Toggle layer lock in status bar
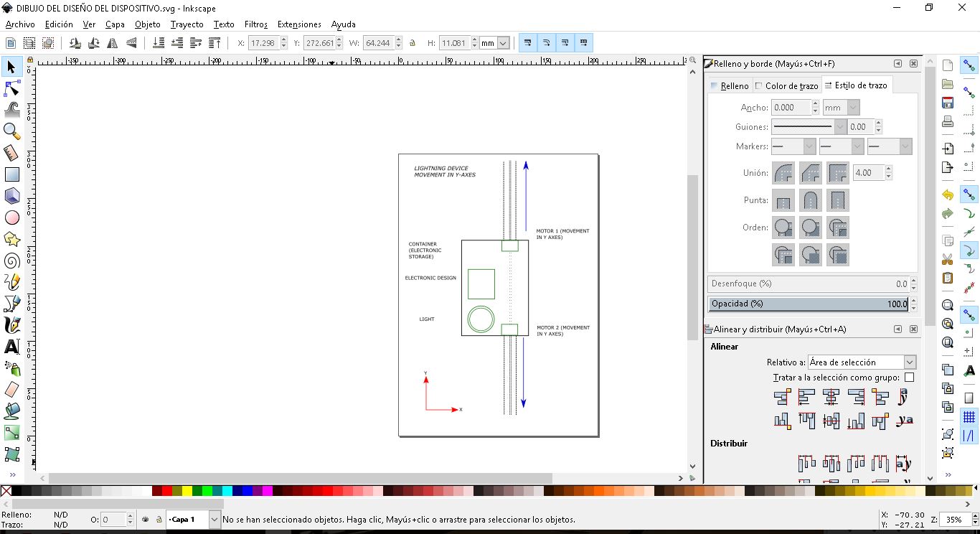 tap(158, 519)
